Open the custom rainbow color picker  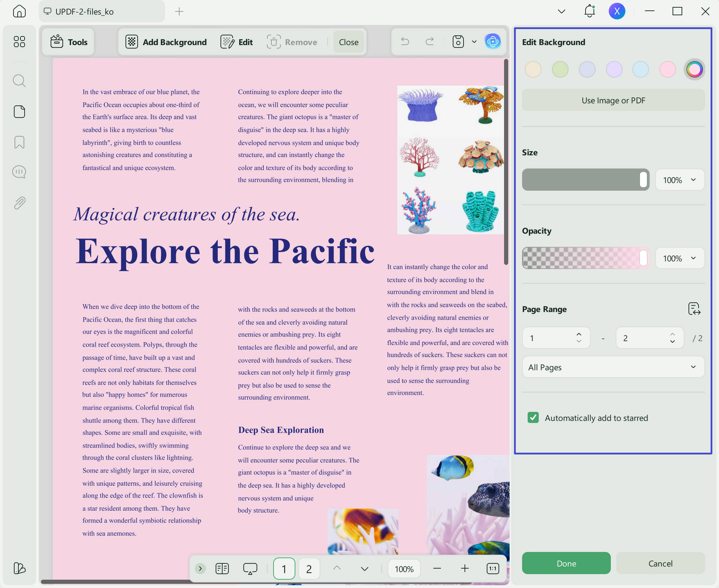click(x=694, y=69)
